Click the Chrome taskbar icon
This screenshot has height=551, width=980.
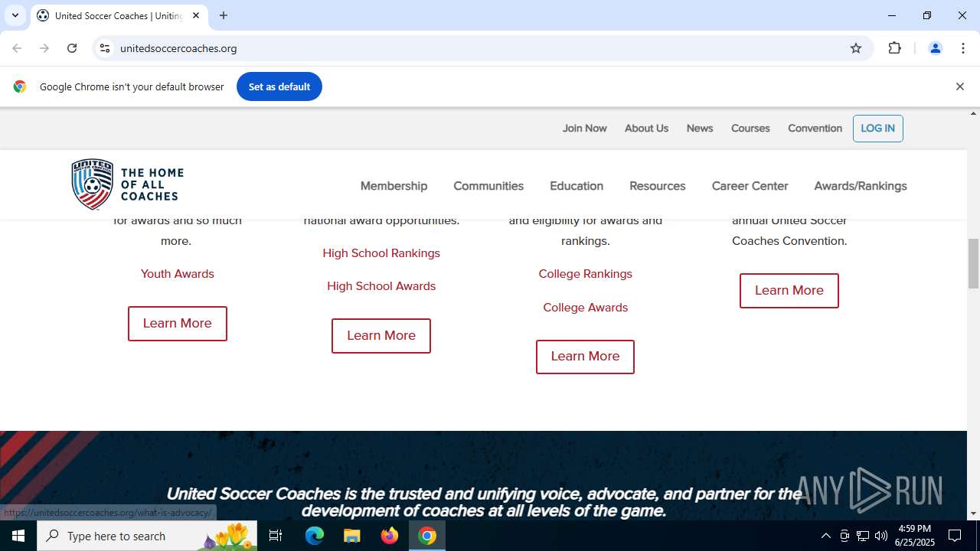coord(427,536)
